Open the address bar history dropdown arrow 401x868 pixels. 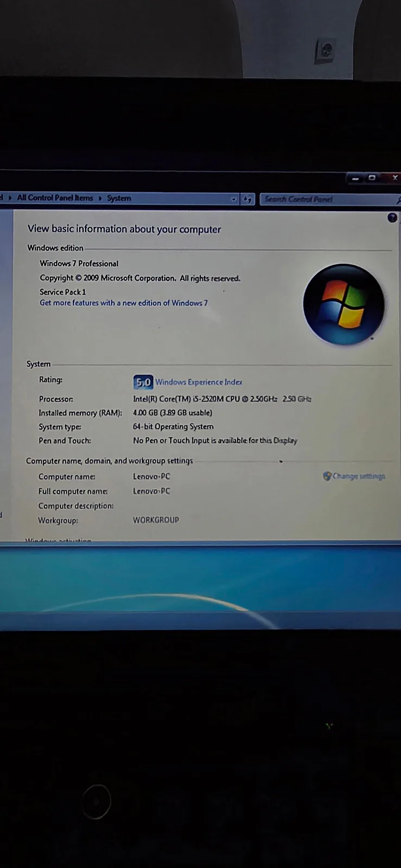click(234, 199)
